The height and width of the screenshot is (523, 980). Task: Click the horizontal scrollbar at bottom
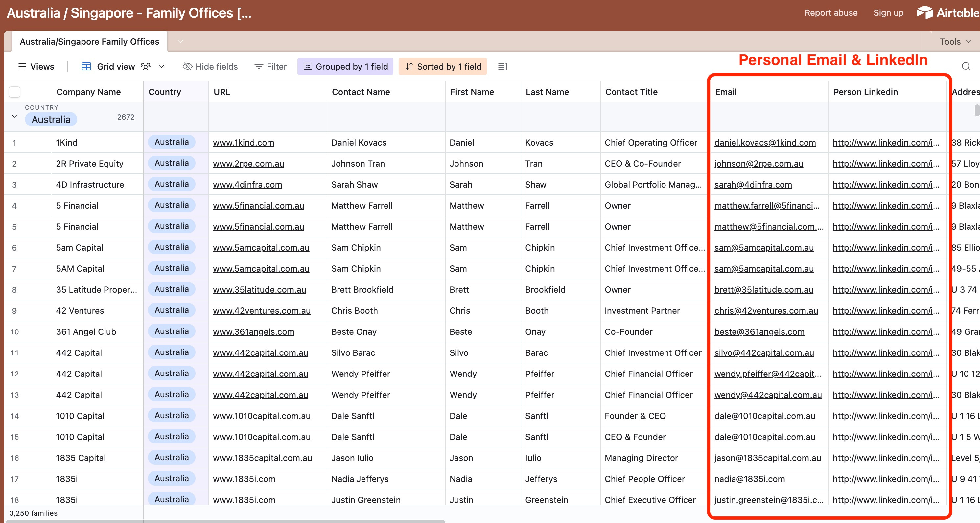pos(225,521)
